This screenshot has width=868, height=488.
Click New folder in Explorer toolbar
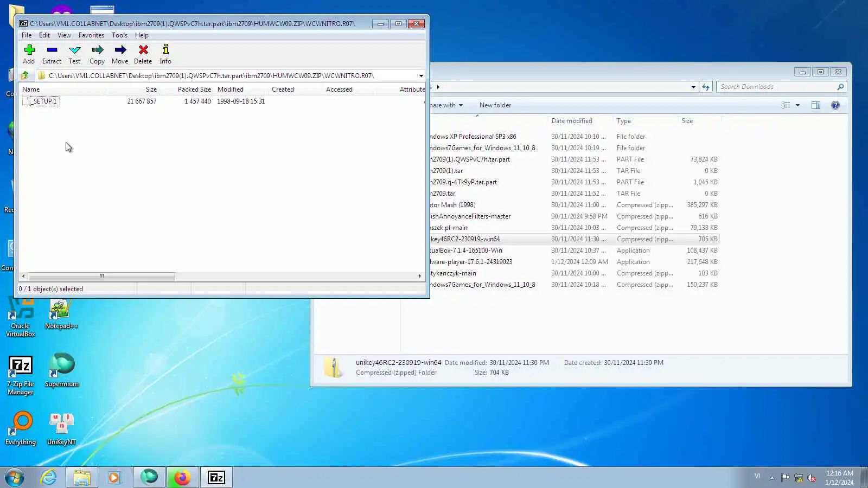(495, 105)
